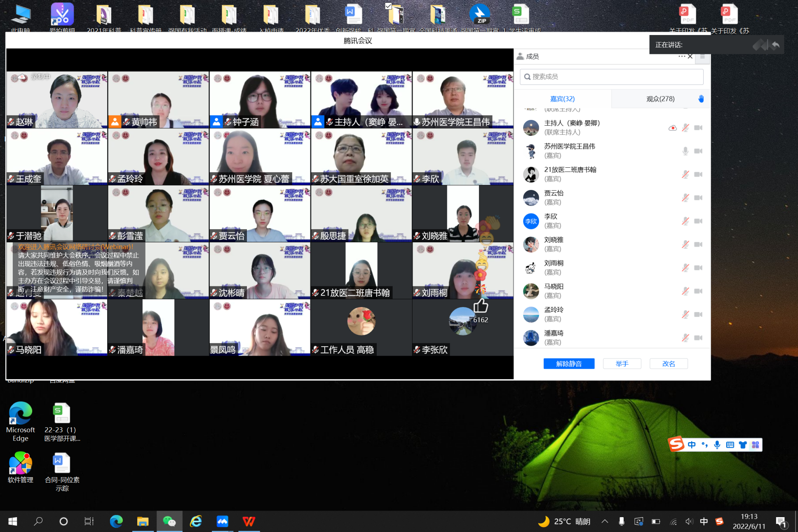Click microphone icon next to 苏州医学院王昌伟

pyautogui.click(x=685, y=151)
